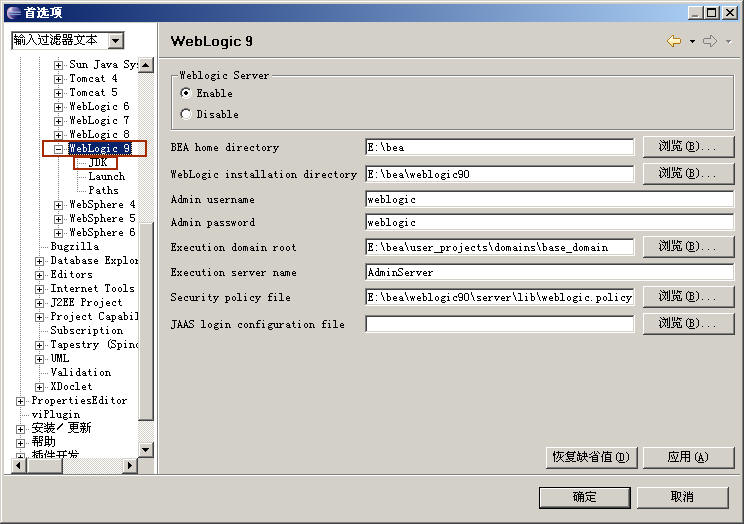Expand the Database Explorer node
The width and height of the screenshot is (744, 524).
(39, 261)
